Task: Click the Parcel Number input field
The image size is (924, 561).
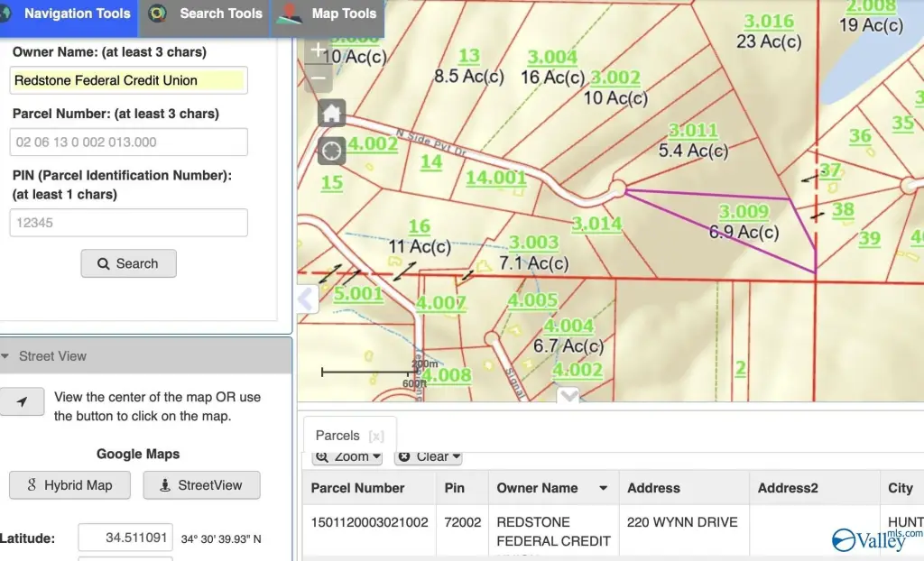Action: point(128,142)
